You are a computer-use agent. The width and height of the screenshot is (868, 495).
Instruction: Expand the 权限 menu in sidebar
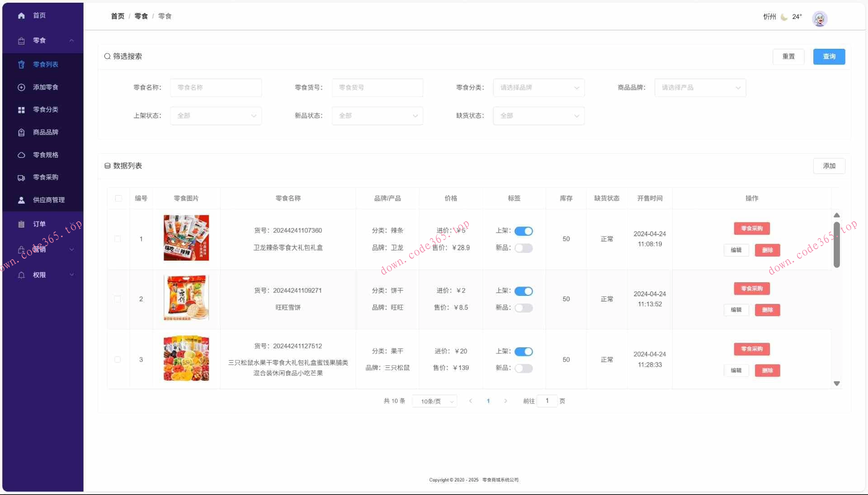tap(40, 275)
